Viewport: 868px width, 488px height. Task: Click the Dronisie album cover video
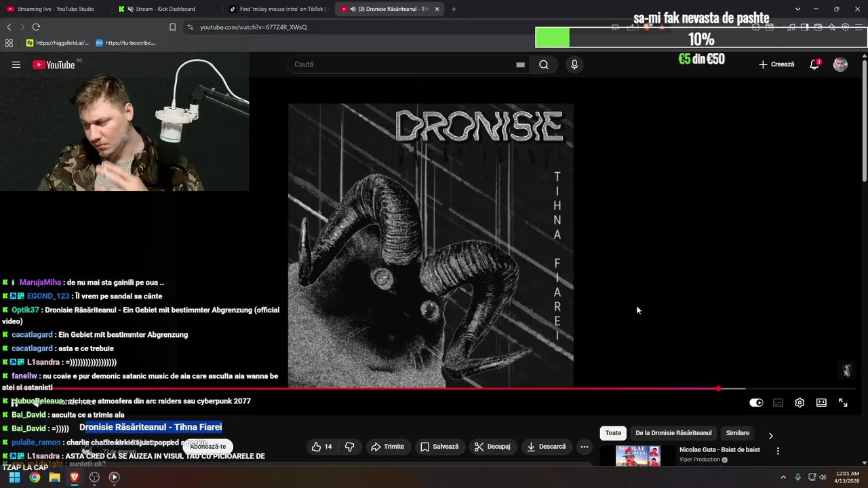click(431, 245)
